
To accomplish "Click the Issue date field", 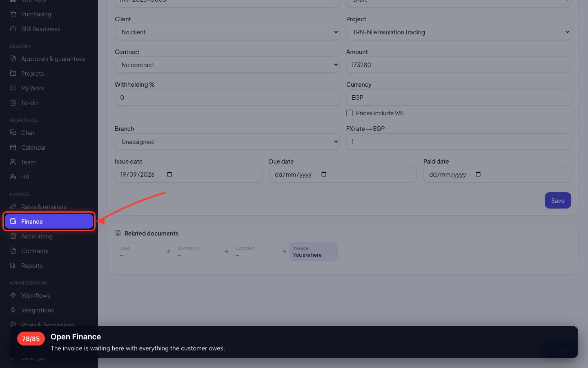I will click(x=188, y=174).
